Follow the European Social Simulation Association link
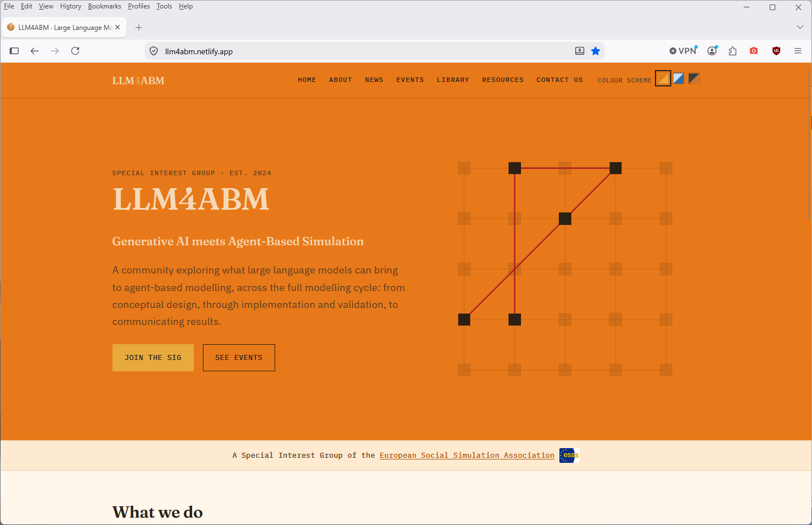The height and width of the screenshot is (525, 812). 467,455
